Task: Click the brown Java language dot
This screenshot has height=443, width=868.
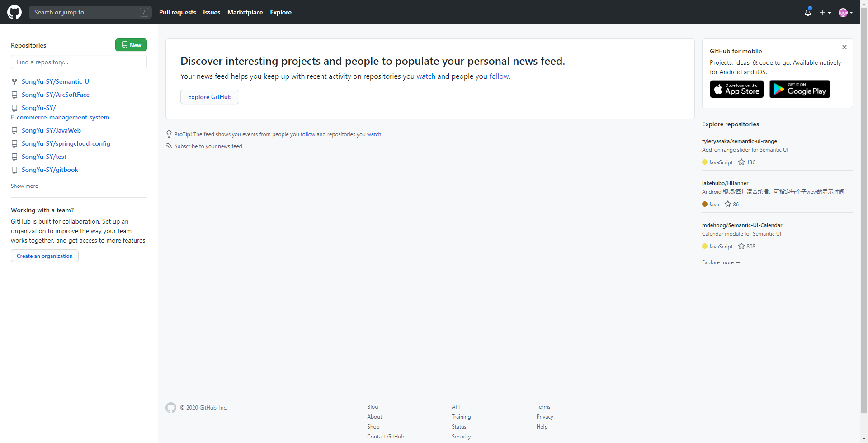Action: [x=705, y=205]
